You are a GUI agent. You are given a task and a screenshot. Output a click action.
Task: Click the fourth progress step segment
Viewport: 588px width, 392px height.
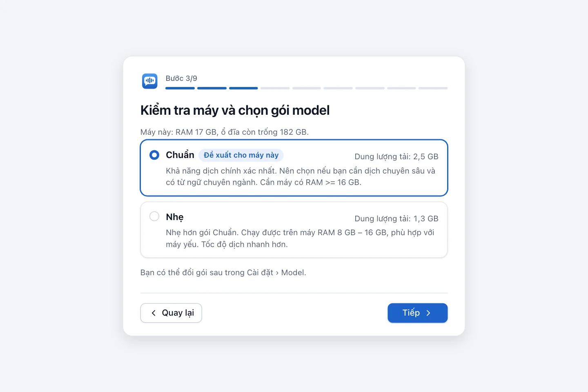(275, 88)
